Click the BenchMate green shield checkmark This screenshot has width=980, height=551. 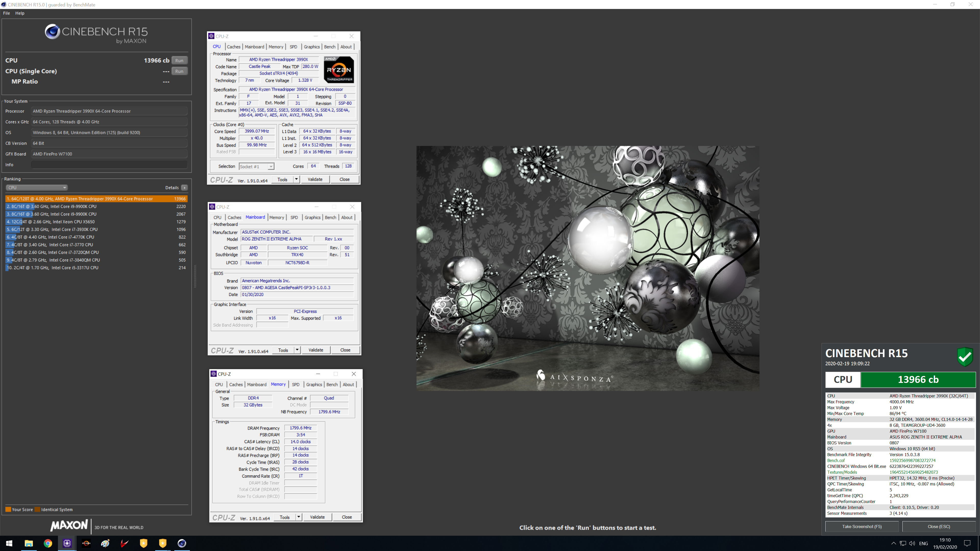pos(965,357)
